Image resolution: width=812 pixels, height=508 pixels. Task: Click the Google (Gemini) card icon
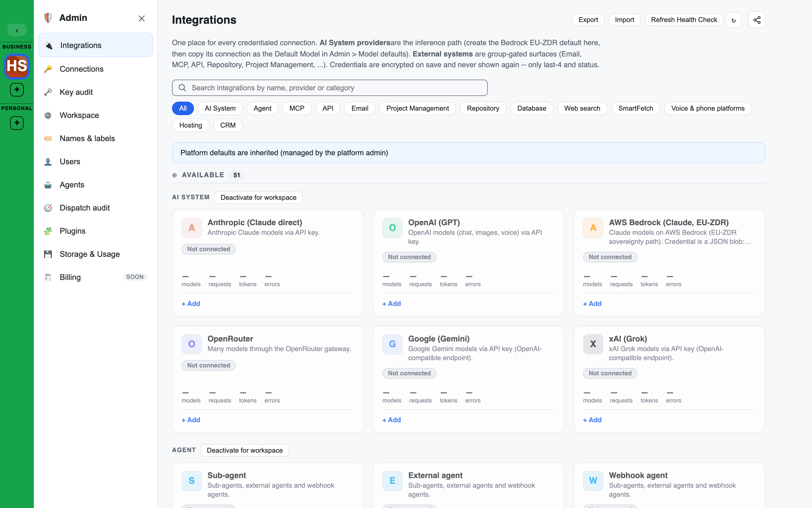392,344
